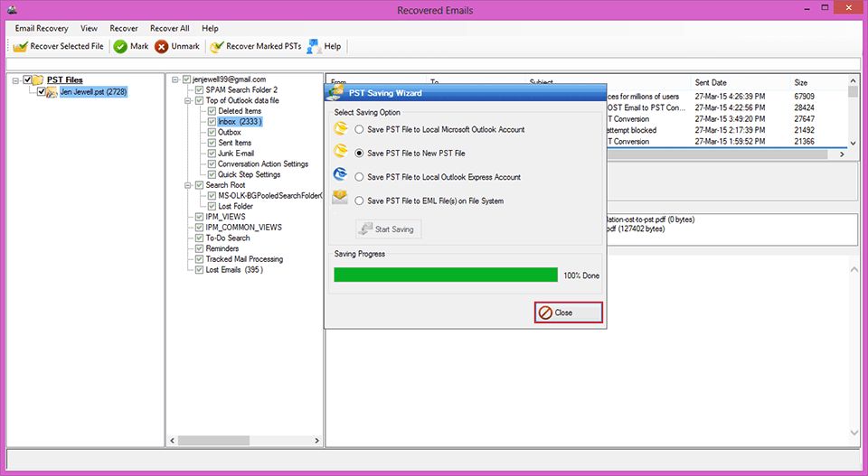The height and width of the screenshot is (476, 868).
Task: Collapse the PST Files tree root
Action: click(x=16, y=80)
